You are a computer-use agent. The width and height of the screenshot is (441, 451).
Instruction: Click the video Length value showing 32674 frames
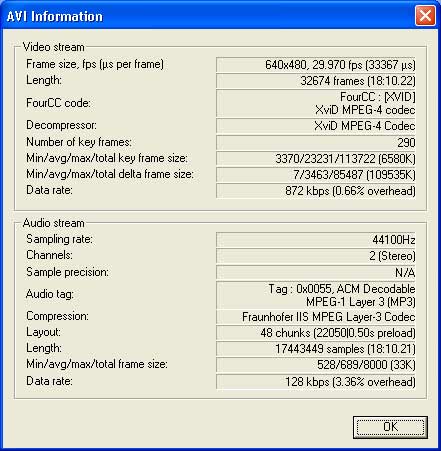[x=316, y=81]
